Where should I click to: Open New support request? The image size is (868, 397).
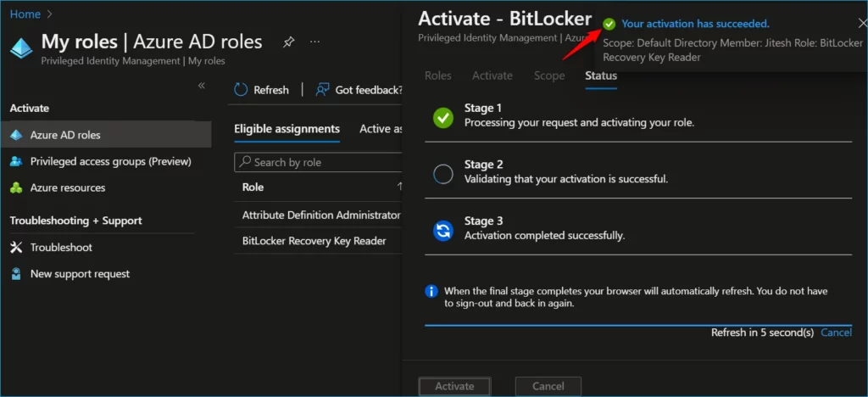[81, 274]
